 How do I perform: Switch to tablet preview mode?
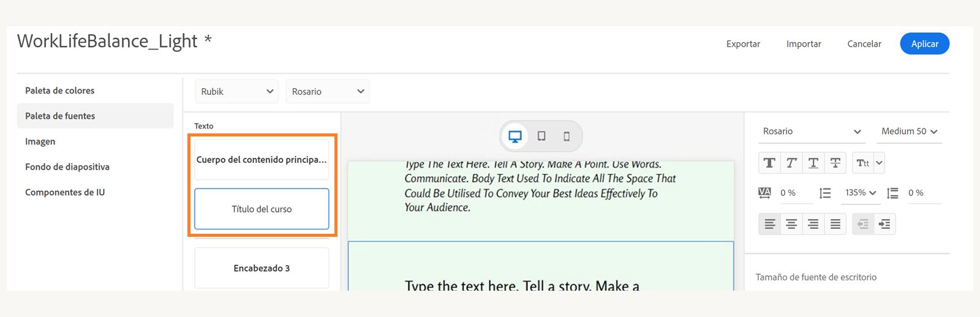541,136
